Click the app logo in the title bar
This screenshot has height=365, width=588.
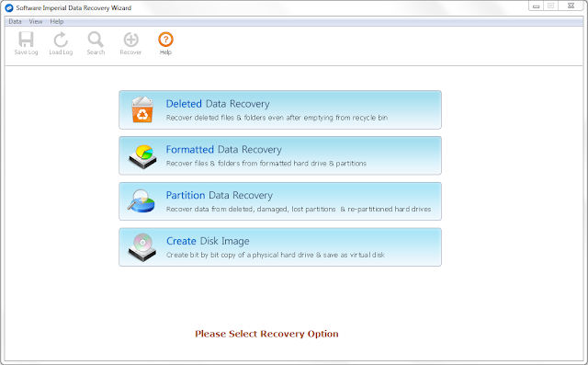pos(9,8)
